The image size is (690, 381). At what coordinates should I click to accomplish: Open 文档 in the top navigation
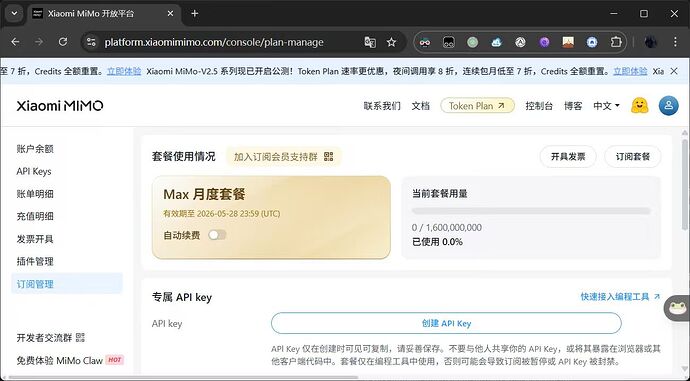[x=420, y=106]
